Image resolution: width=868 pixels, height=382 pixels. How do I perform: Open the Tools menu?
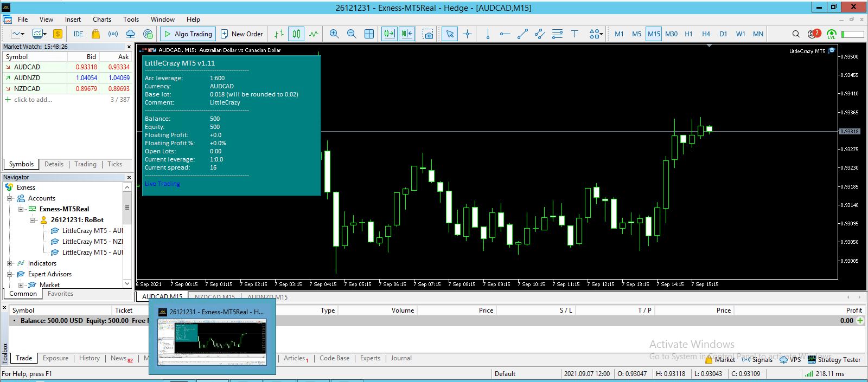pos(131,19)
